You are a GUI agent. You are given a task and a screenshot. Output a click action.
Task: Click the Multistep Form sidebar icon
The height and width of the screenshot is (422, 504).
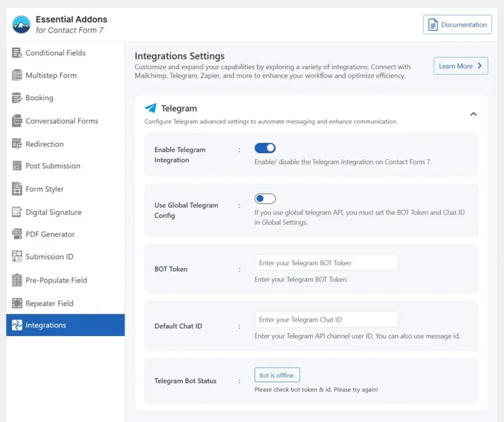coord(17,75)
